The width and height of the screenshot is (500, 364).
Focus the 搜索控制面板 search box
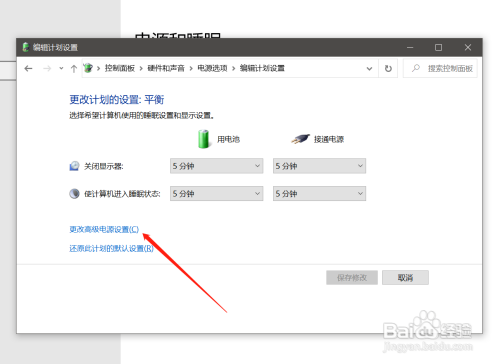point(440,68)
